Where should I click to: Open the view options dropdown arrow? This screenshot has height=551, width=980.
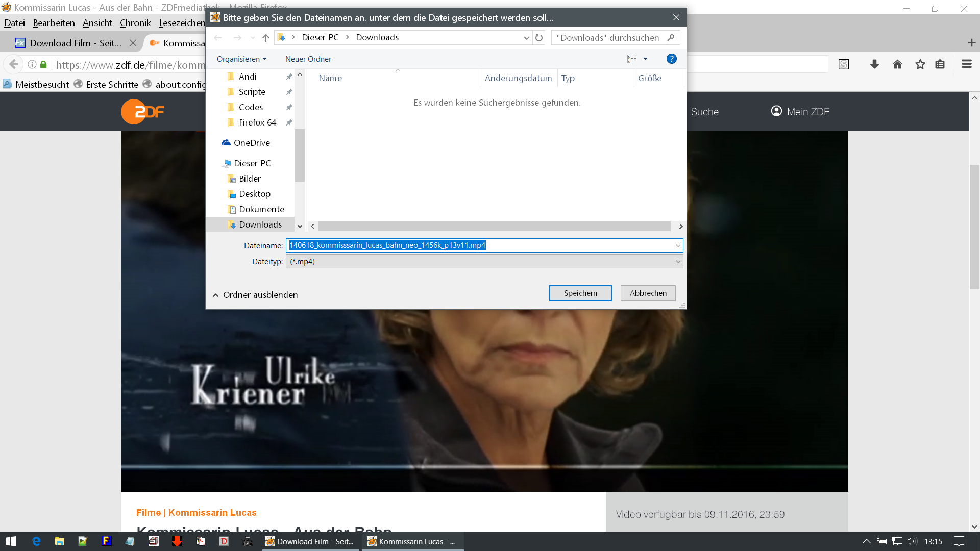(645, 59)
